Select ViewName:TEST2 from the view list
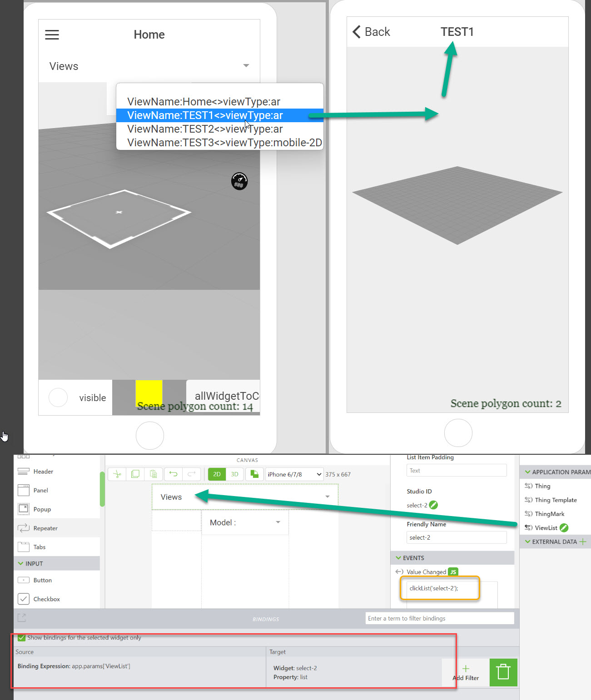Screen dimensions: 591x700 click(204, 129)
